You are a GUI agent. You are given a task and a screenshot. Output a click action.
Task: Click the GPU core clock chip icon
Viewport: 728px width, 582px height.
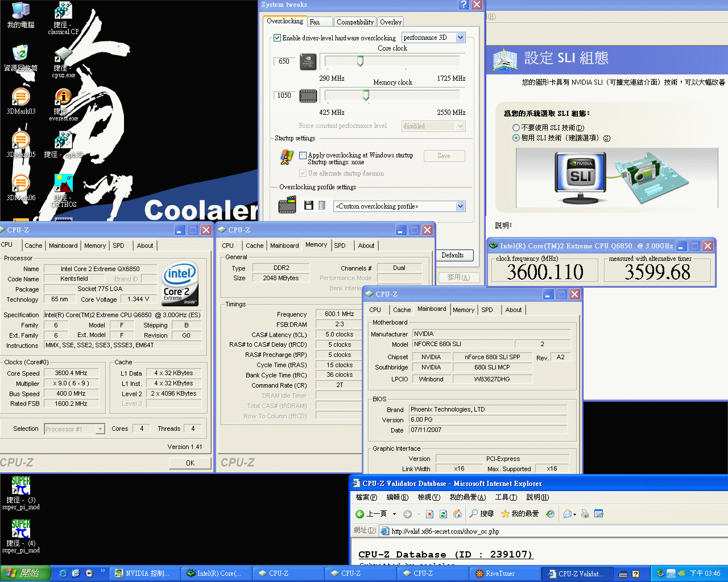pos(308,61)
